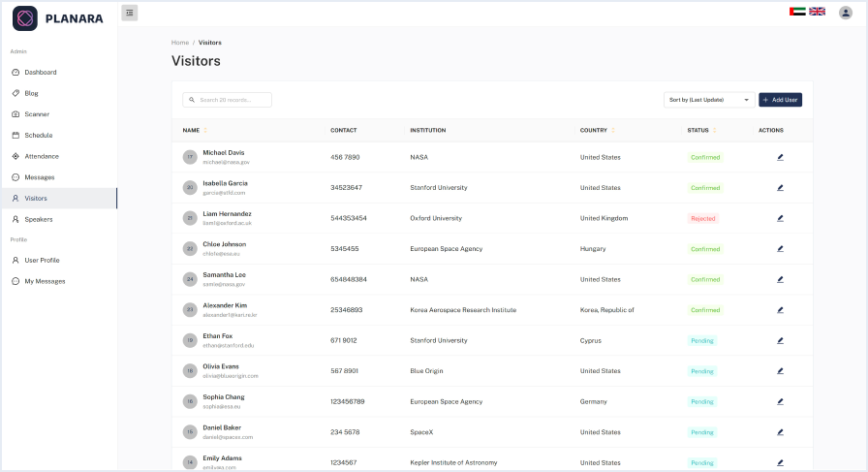Open User Profile in the sidebar
The width and height of the screenshot is (868, 472).
pos(59,260)
